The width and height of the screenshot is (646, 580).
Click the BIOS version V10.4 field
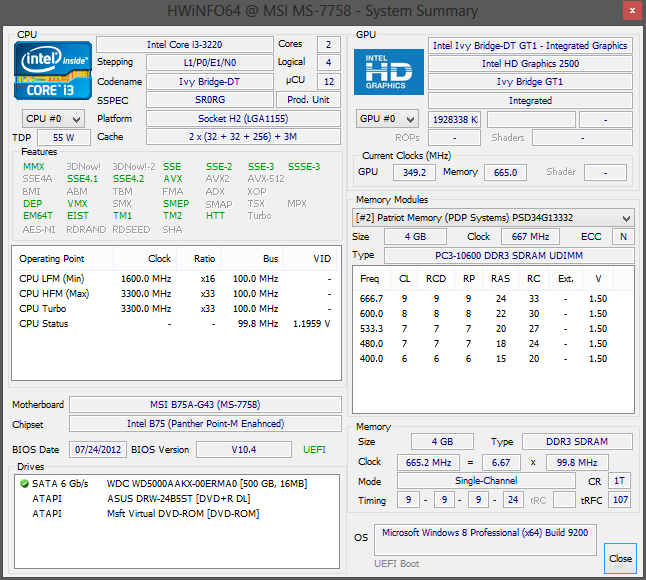click(x=243, y=449)
